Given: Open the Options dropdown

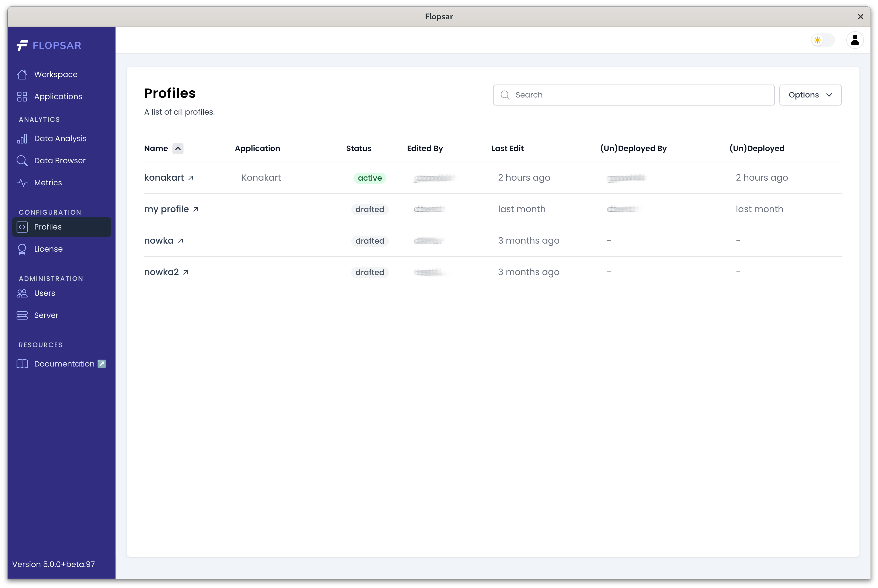Looking at the screenshot, I should [x=811, y=95].
